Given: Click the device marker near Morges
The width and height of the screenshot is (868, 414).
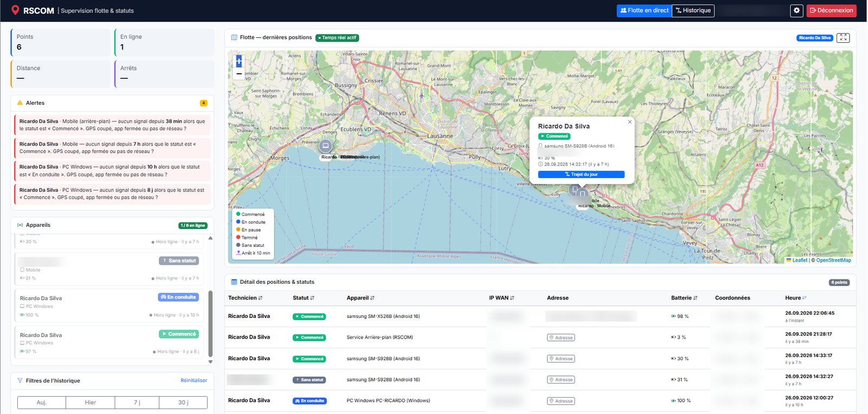Looking at the screenshot, I should [x=325, y=146].
